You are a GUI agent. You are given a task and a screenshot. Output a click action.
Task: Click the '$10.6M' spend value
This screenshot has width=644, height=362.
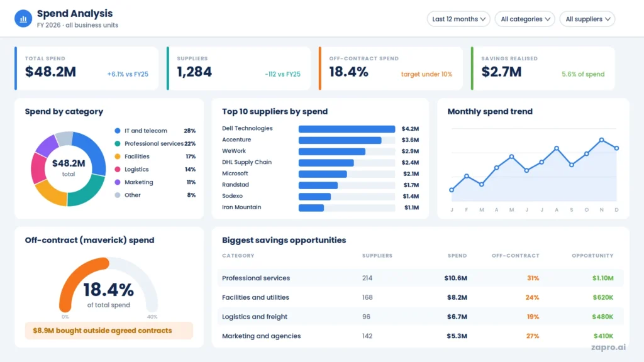click(x=455, y=278)
